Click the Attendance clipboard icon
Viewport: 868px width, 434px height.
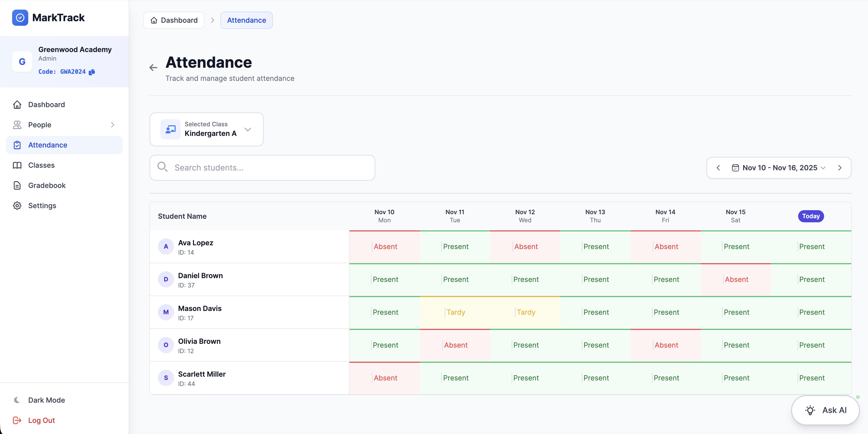coord(17,145)
